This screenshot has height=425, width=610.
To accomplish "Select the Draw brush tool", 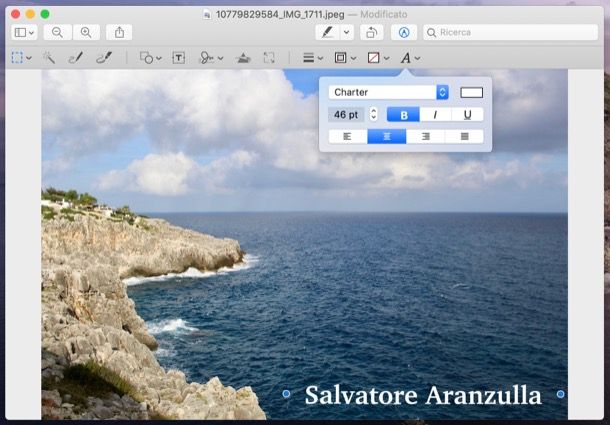I will [104, 58].
